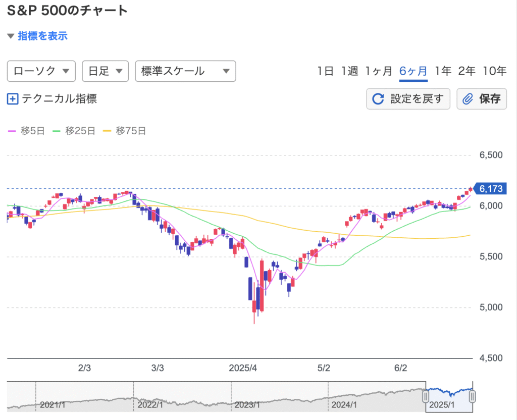Toggle the 移5日 moving average legend
Viewport: 517px width, 420px height.
tap(26, 131)
